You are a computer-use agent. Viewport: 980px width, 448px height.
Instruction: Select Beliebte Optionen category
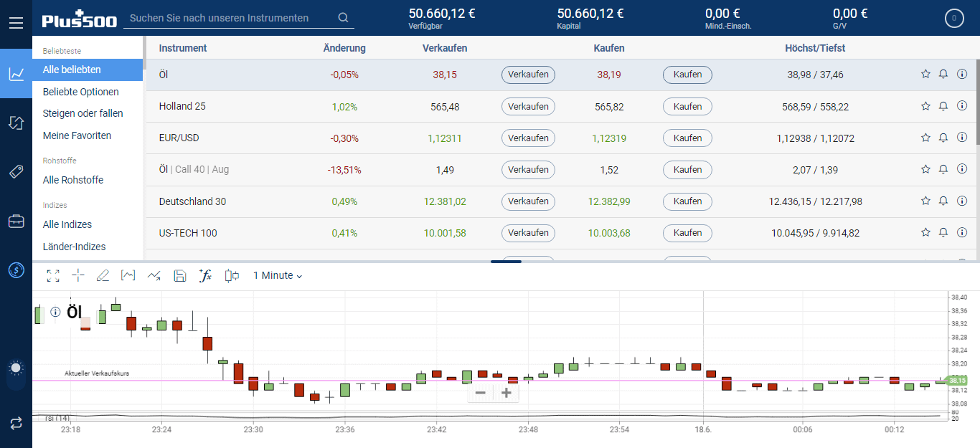click(x=81, y=92)
